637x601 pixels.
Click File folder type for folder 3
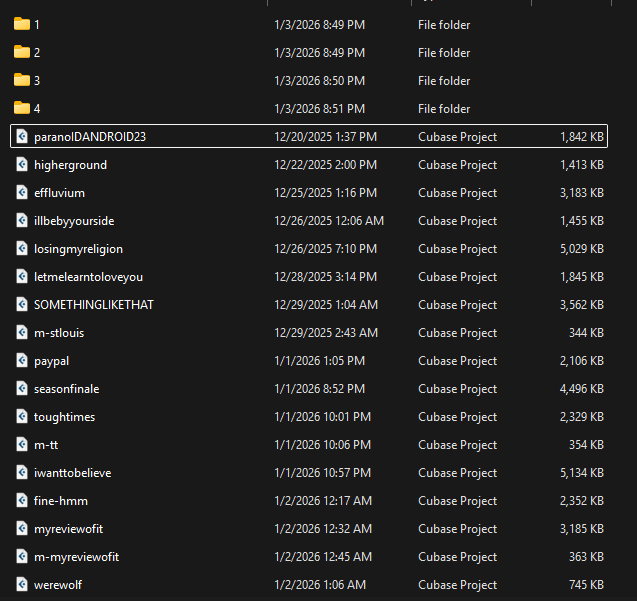pos(444,81)
